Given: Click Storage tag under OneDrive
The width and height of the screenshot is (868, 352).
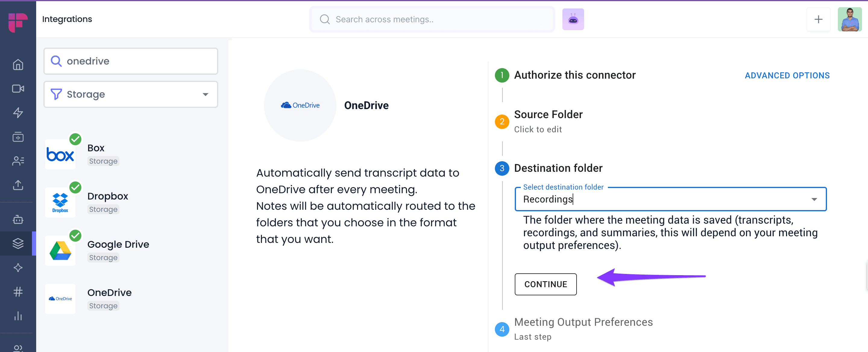Looking at the screenshot, I should coord(103,306).
